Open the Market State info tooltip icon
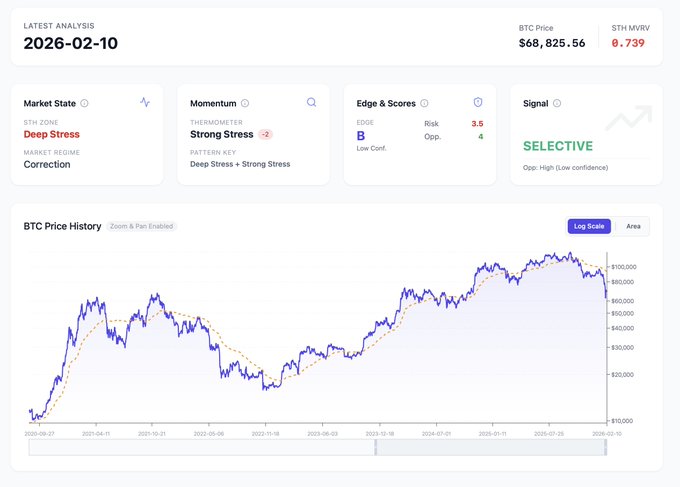Screen dimensions: 680x487 click(84, 103)
